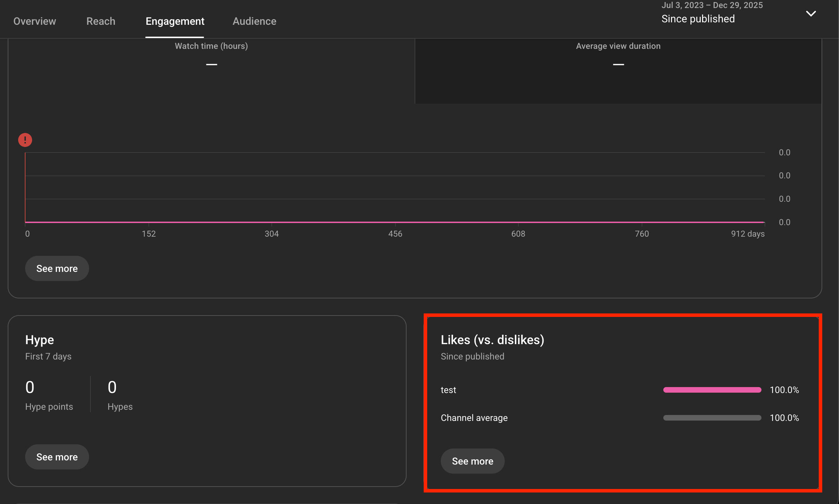Click the 456 days axis marker
839x504 pixels.
click(395, 234)
